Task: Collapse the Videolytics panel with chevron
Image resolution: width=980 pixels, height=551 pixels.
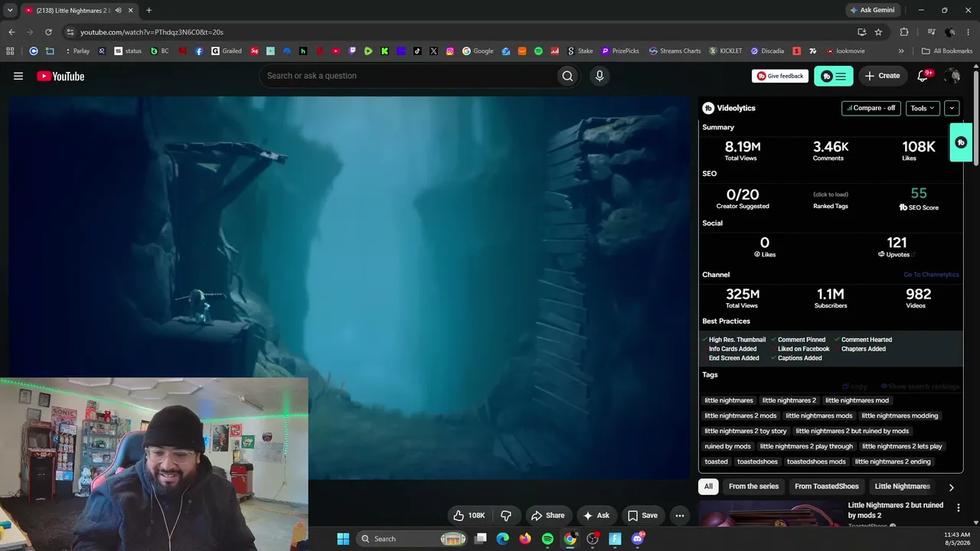Action: (x=952, y=108)
